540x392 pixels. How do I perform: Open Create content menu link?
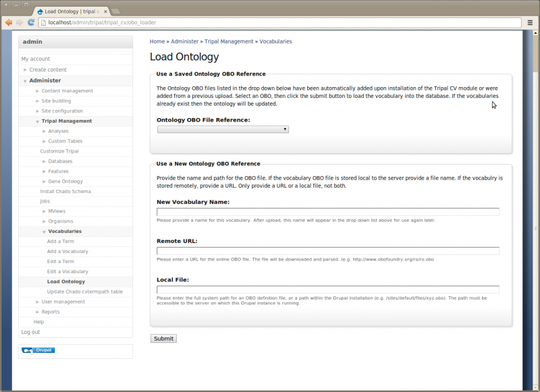tap(48, 69)
